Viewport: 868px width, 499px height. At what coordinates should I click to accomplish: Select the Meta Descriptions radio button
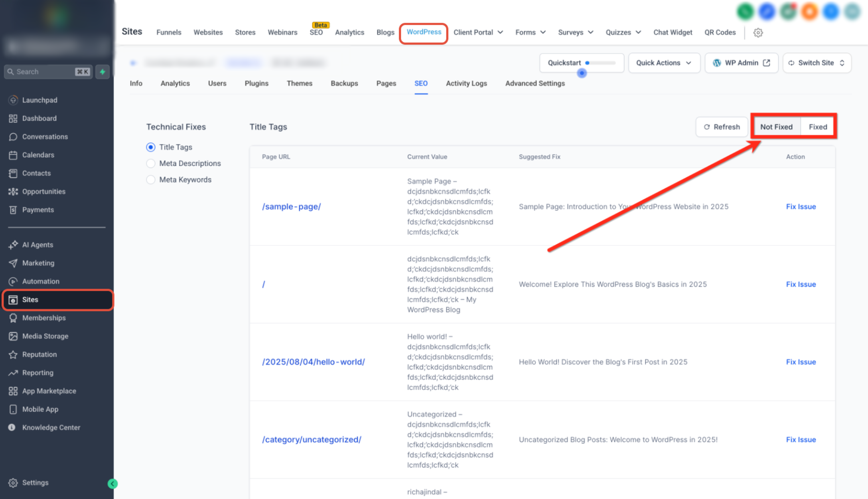[x=151, y=163]
